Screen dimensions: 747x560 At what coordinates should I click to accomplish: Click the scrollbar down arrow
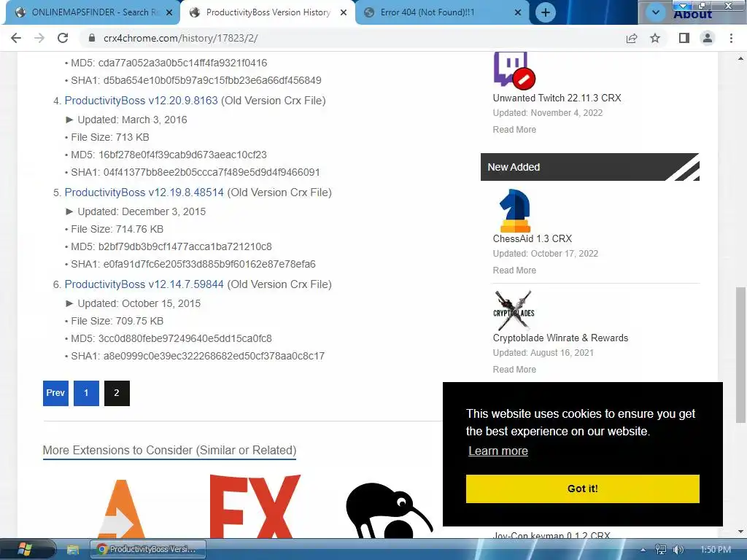(740, 532)
